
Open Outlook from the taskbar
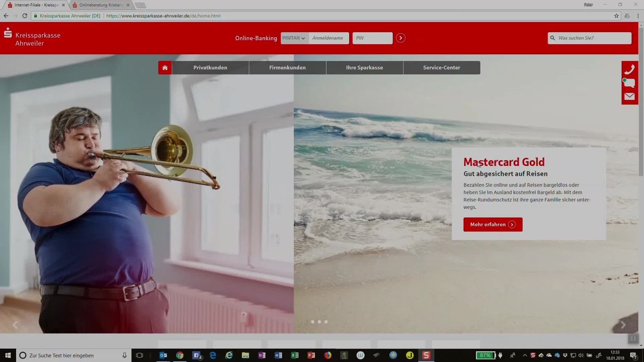pos(163,355)
